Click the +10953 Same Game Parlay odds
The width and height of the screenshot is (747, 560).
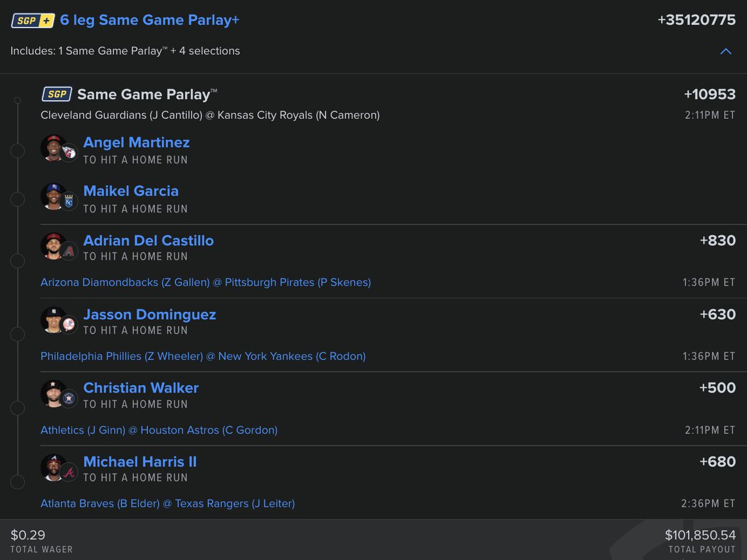click(x=710, y=95)
